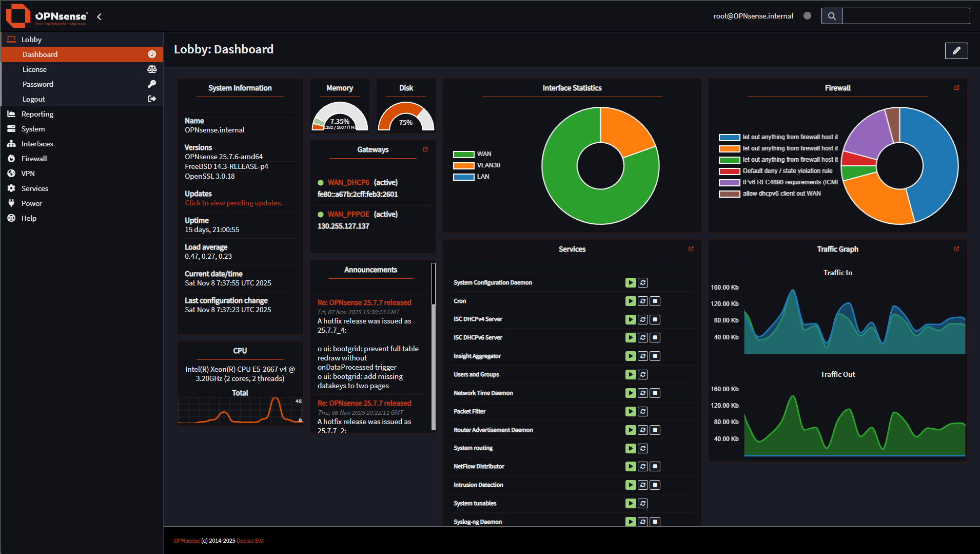Click the edit dashboard pencil icon
980x554 pixels.
pyautogui.click(x=956, y=50)
